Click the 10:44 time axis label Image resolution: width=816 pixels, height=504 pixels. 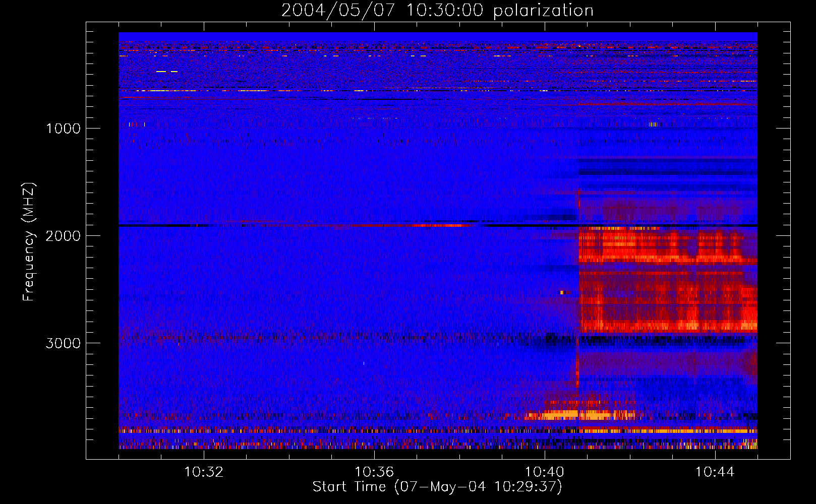point(715,472)
